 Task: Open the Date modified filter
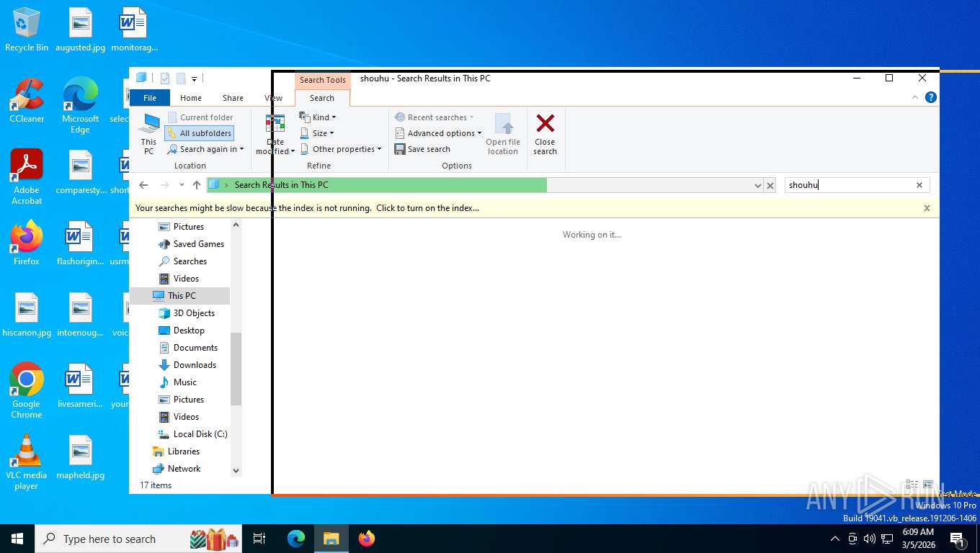pos(275,134)
